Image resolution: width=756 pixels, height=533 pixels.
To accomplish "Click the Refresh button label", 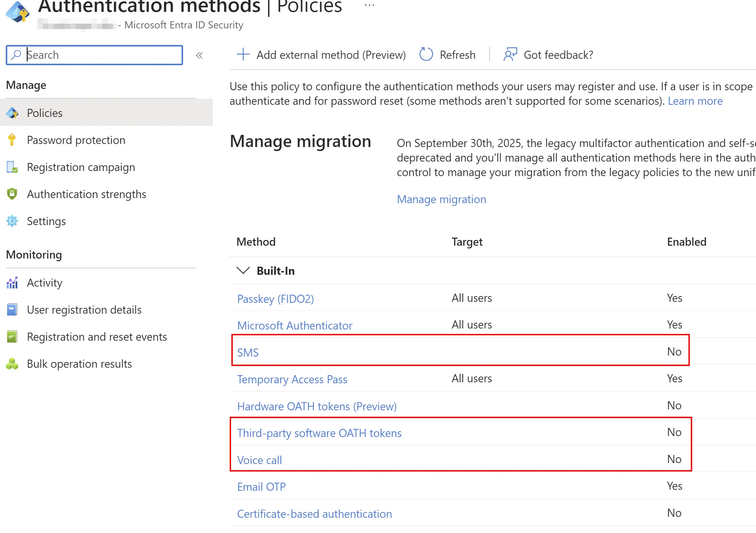I will click(x=457, y=55).
